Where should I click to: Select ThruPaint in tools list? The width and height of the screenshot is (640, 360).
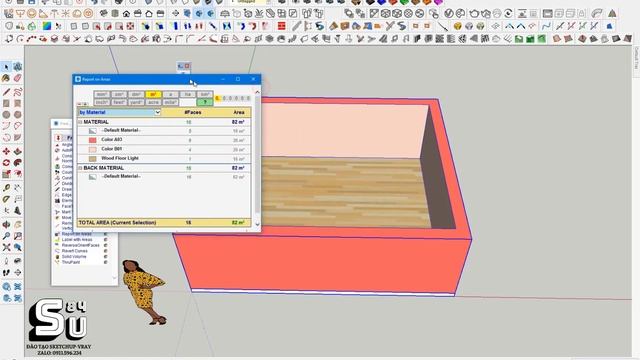[x=71, y=262]
